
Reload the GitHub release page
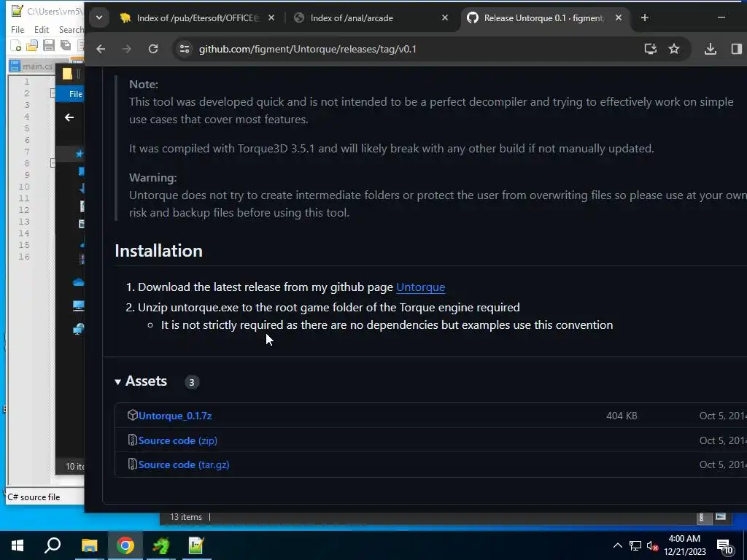pyautogui.click(x=153, y=49)
